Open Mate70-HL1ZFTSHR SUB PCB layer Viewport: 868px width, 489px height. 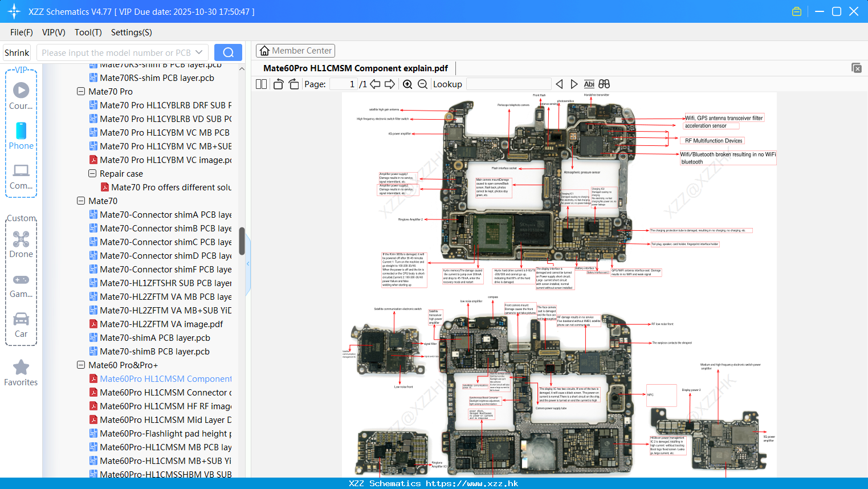[161, 283]
